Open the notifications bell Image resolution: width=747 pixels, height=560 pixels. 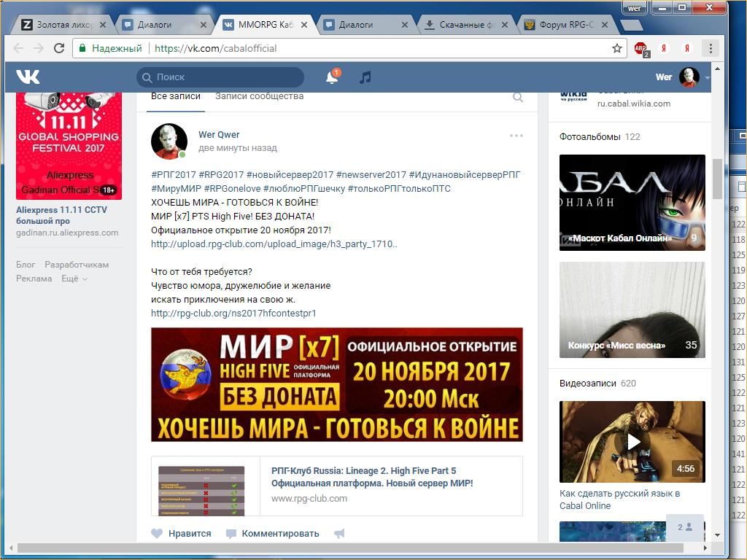click(332, 77)
